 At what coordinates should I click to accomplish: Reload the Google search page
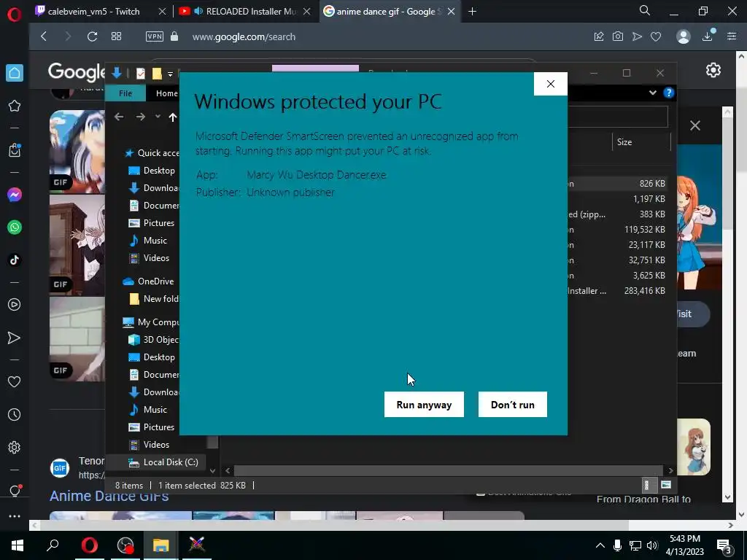coord(92,36)
